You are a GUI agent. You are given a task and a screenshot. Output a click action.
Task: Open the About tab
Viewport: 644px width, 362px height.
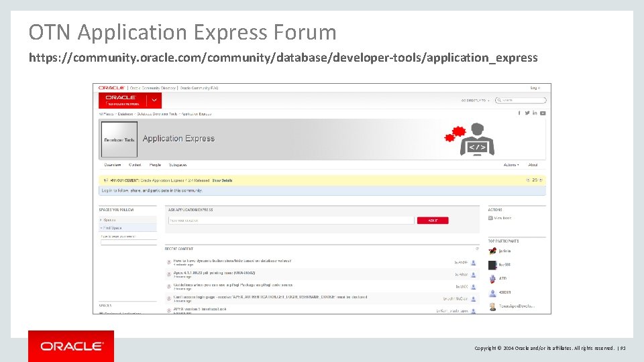533,165
